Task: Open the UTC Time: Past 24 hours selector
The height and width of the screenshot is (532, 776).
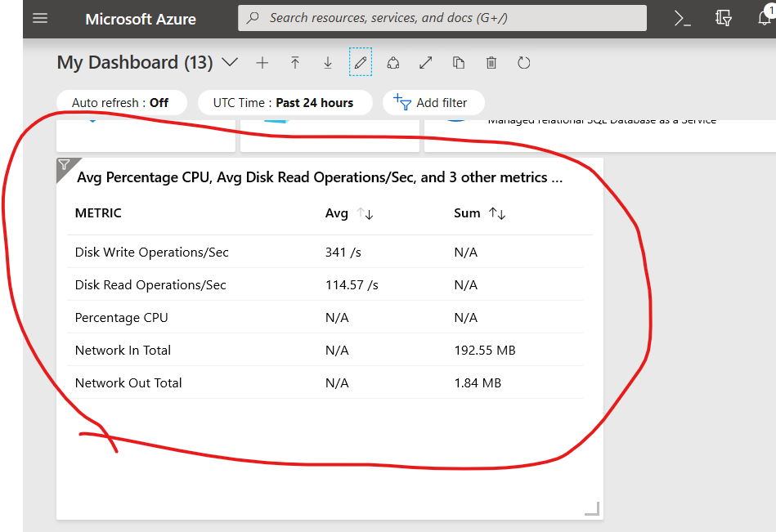Action: (x=284, y=103)
